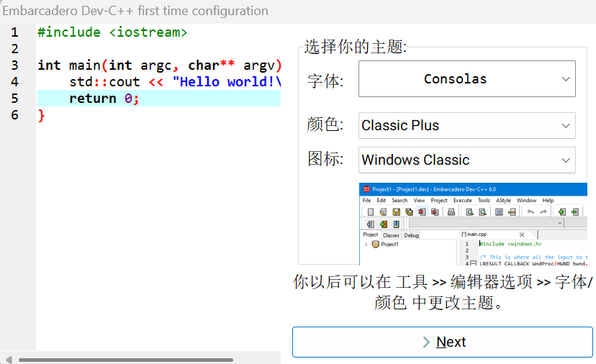This screenshot has height=364, width=596.
Task: Click the closing brace on line 6
Action: tap(42, 115)
